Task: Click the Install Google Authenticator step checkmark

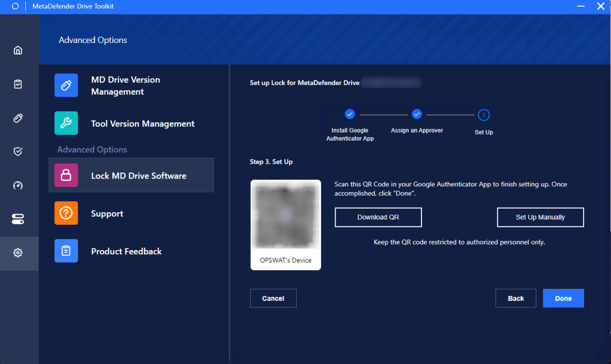Action: 350,114
